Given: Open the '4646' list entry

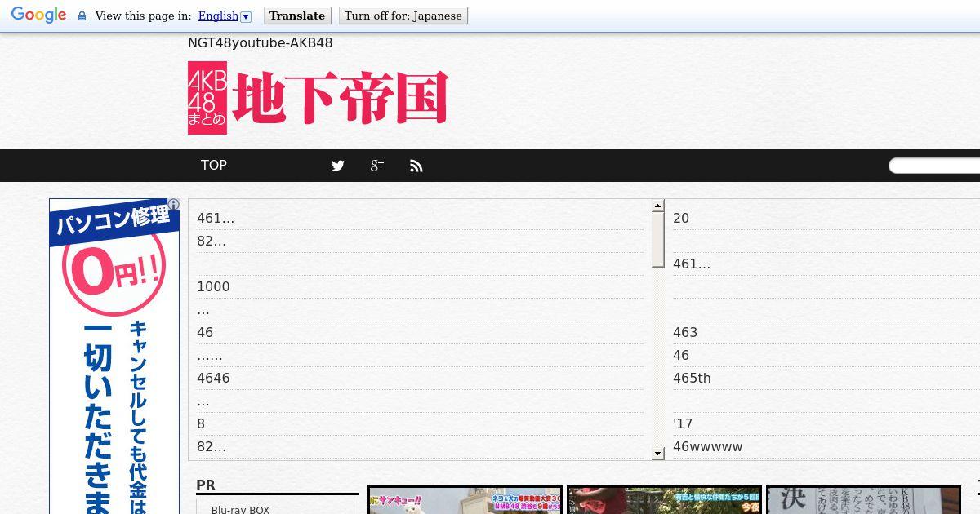Looking at the screenshot, I should tap(213, 378).
